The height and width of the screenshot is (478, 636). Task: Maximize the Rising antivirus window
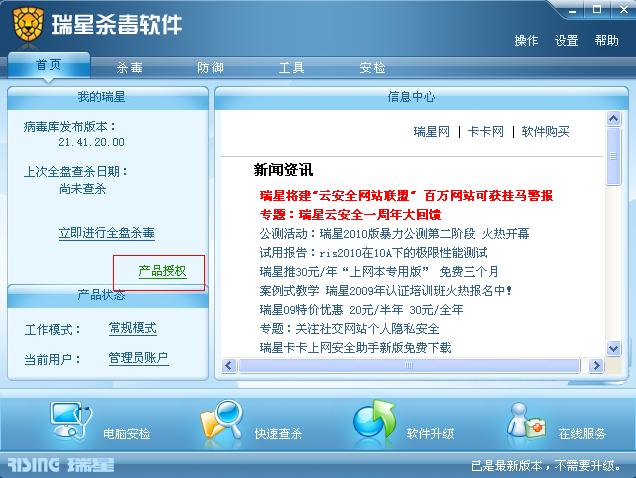pyautogui.click(x=597, y=9)
